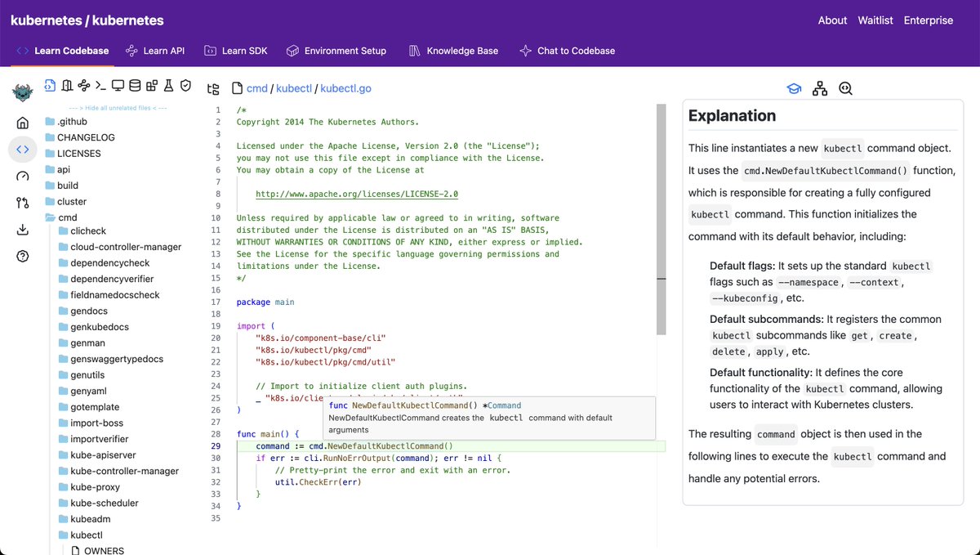The width and height of the screenshot is (980, 555).
Task: Click the Waitlist link in header
Action: [x=875, y=20]
